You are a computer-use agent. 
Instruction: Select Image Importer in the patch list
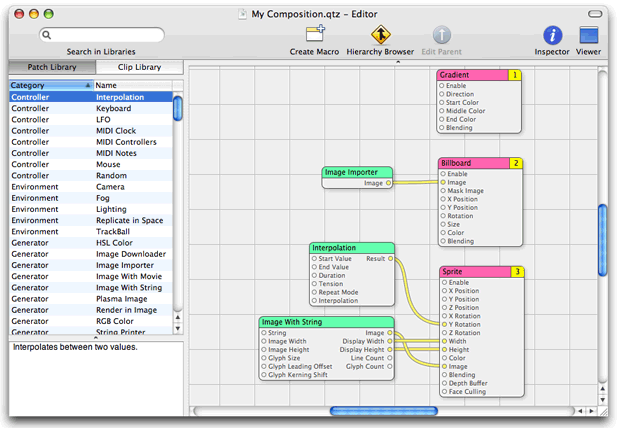coord(91,266)
